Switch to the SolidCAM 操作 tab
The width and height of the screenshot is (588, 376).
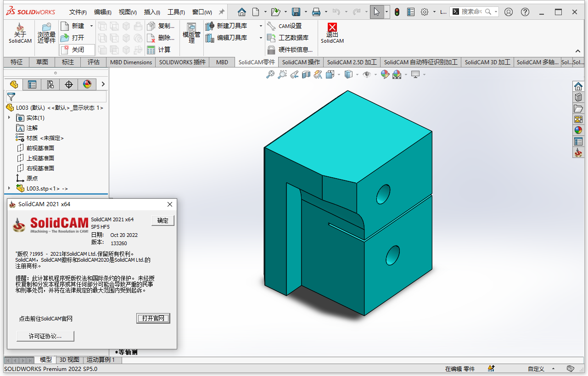[301, 62]
